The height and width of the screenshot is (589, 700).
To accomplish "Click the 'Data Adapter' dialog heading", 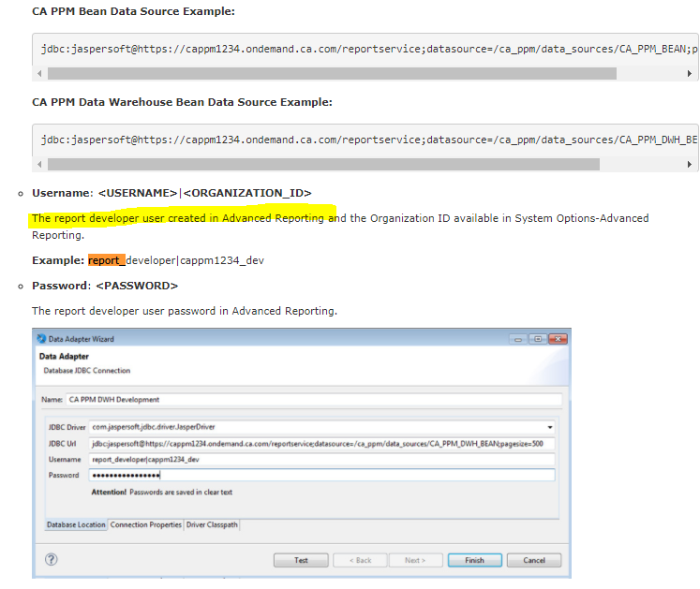I will point(64,356).
